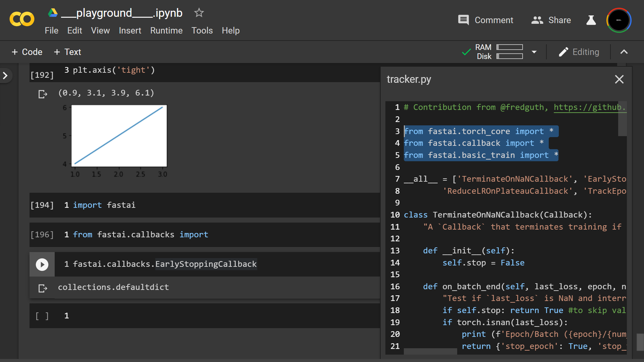Viewport: 644px width, 362px height.
Task: Click the output icon of cell 192
Action: [43, 94]
